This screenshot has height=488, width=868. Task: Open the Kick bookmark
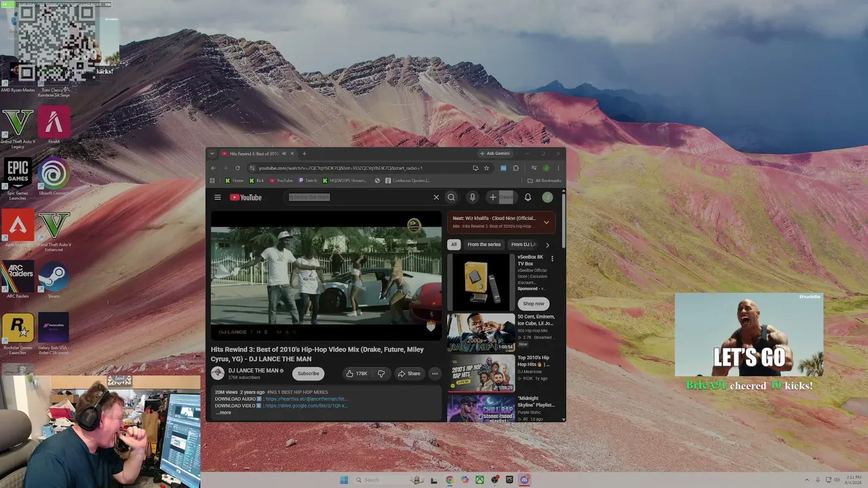pos(257,181)
